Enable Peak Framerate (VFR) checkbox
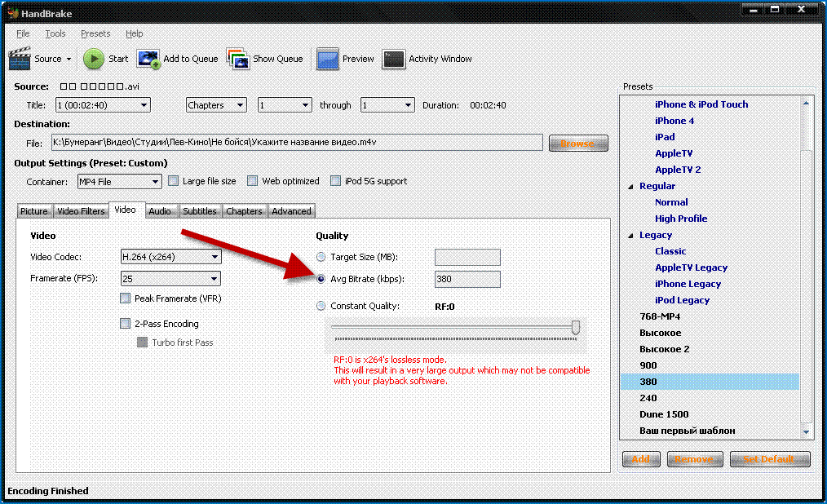Image resolution: width=827 pixels, height=504 pixels. [125, 298]
